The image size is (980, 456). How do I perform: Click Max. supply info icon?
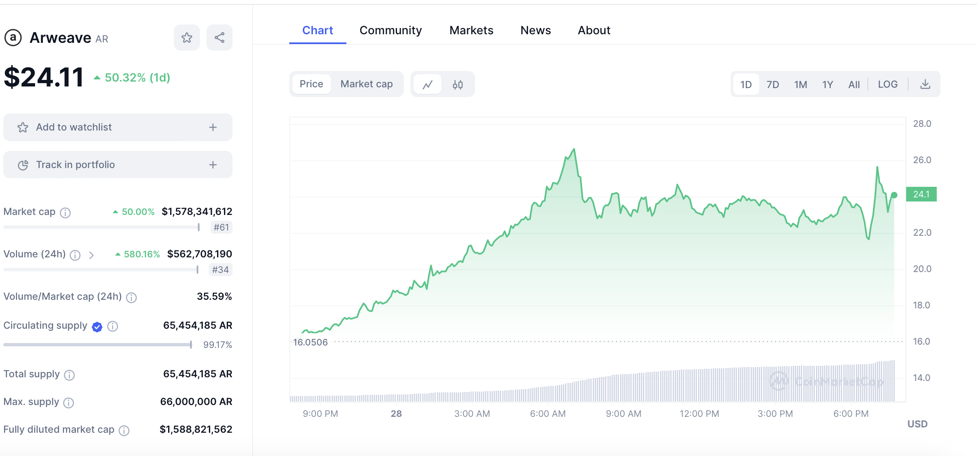pyautogui.click(x=69, y=403)
